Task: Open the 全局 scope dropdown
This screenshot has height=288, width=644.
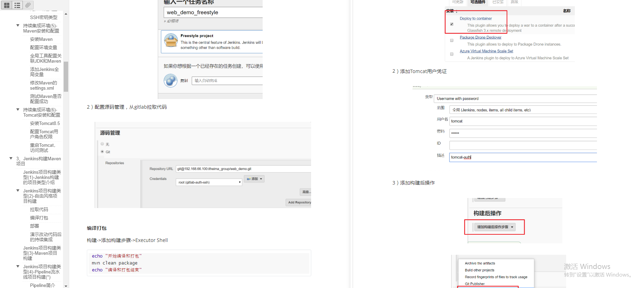Action: tap(523, 110)
